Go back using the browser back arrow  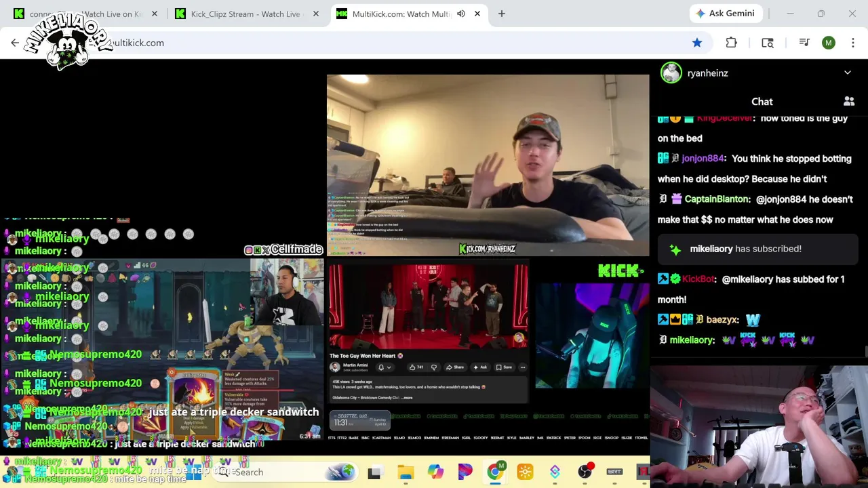[x=15, y=43]
